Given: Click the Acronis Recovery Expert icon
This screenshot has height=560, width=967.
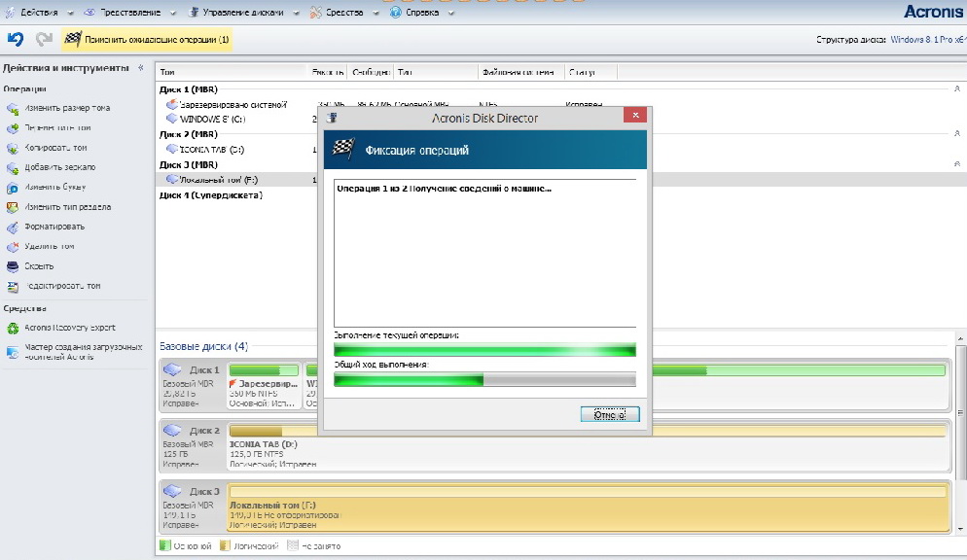Looking at the screenshot, I should coord(12,329).
